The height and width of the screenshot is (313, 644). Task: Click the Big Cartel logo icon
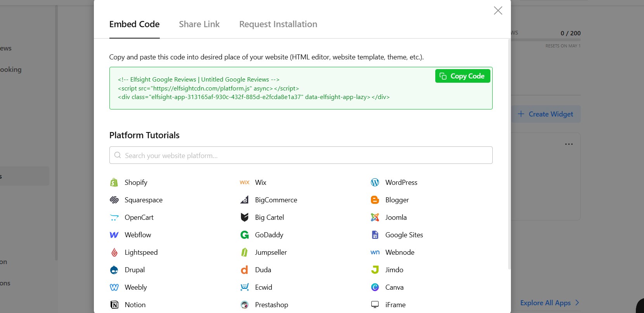point(244,217)
